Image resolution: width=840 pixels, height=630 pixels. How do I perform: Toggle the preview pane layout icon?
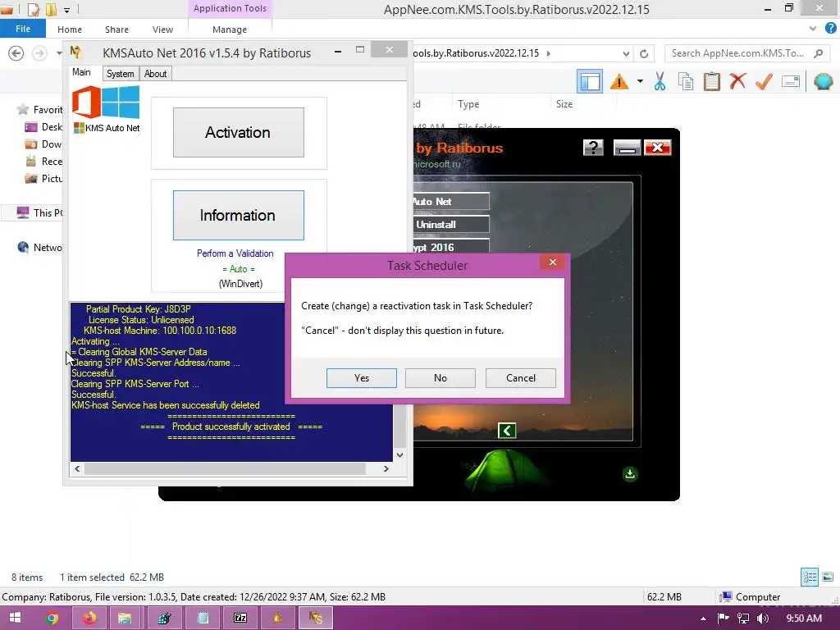590,81
